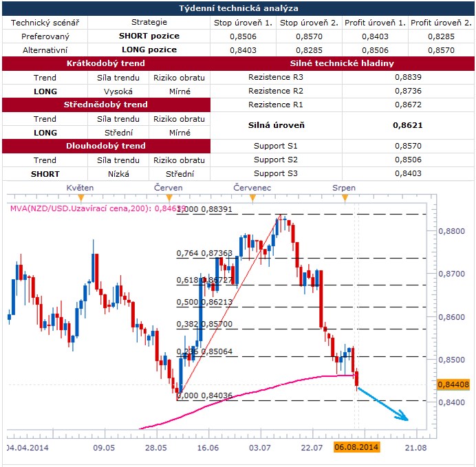Screen dimensions: 476x467
Task: Select the 'Strategie' column header
Action: click(x=149, y=22)
